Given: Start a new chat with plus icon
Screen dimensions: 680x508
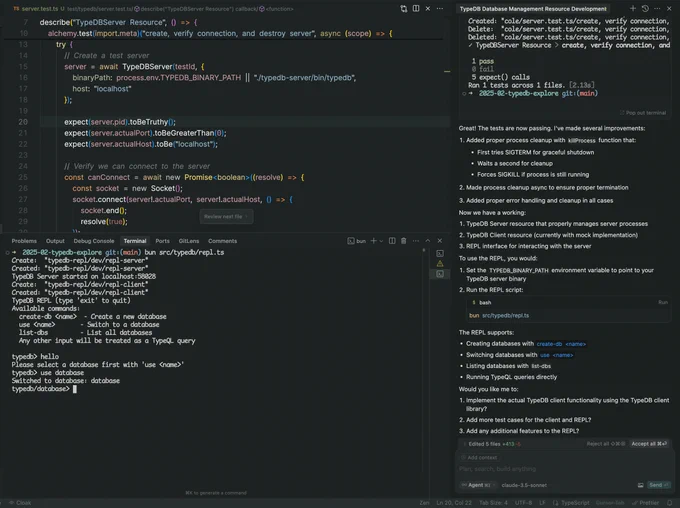Looking at the screenshot, I should coord(633,9).
